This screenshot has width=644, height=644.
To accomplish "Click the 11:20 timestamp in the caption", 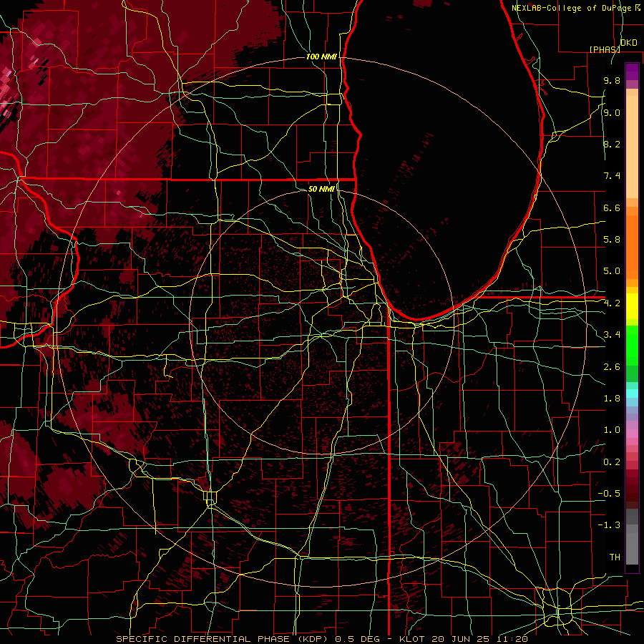I will (512, 639).
